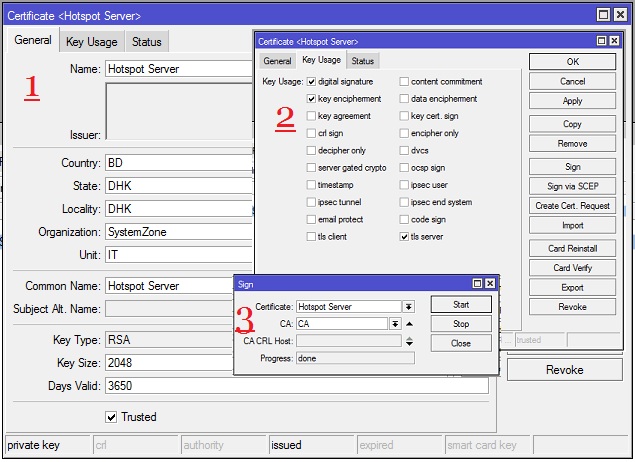Maximize the Sign dialog window

coord(477,283)
